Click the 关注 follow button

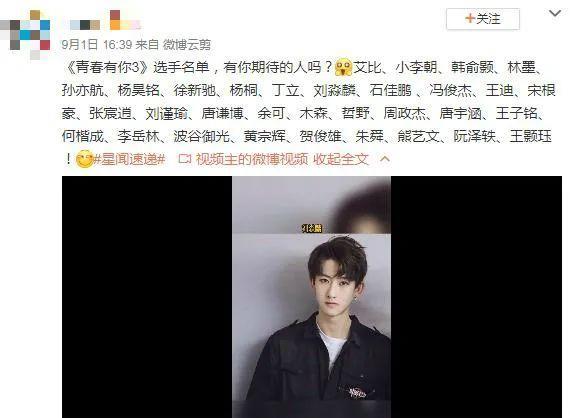483,19
